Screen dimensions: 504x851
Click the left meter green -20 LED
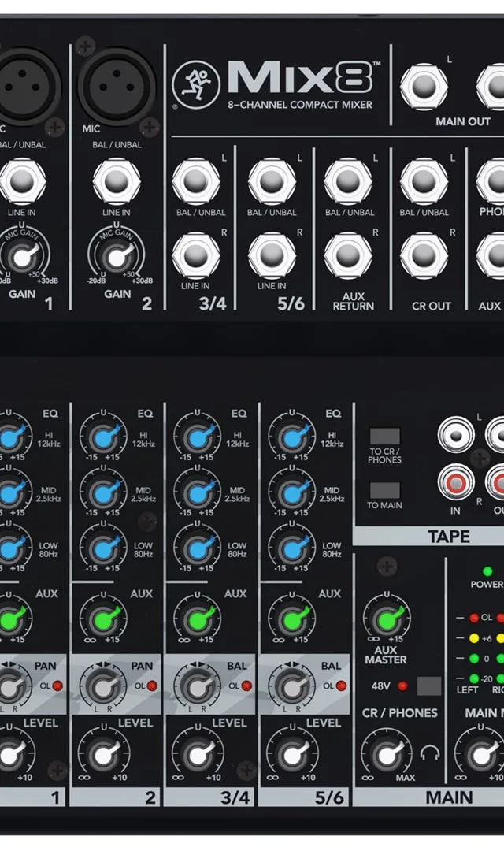[x=473, y=678]
